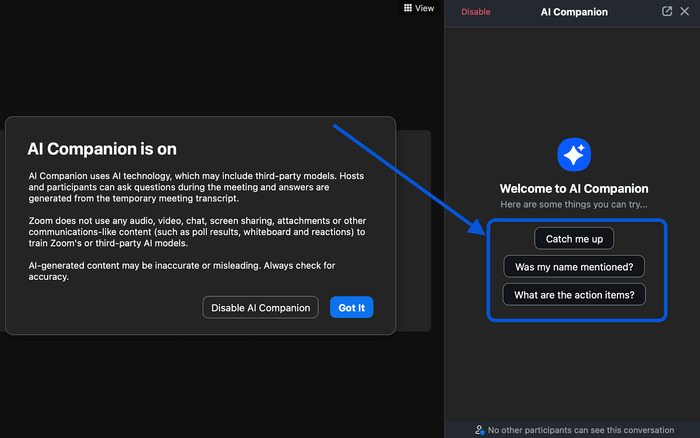
Task: Click the red Disable link in panel header
Action: click(475, 12)
